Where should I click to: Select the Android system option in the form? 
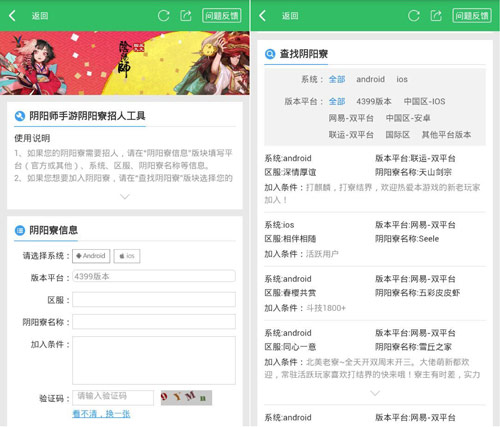pos(91,256)
